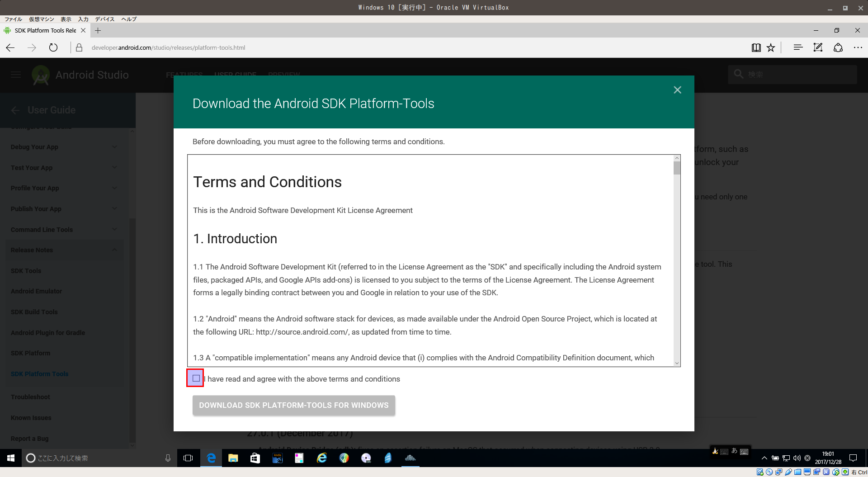The height and width of the screenshot is (477, 868).
Task: Expand Publish Your App section
Action: pyautogui.click(x=64, y=209)
